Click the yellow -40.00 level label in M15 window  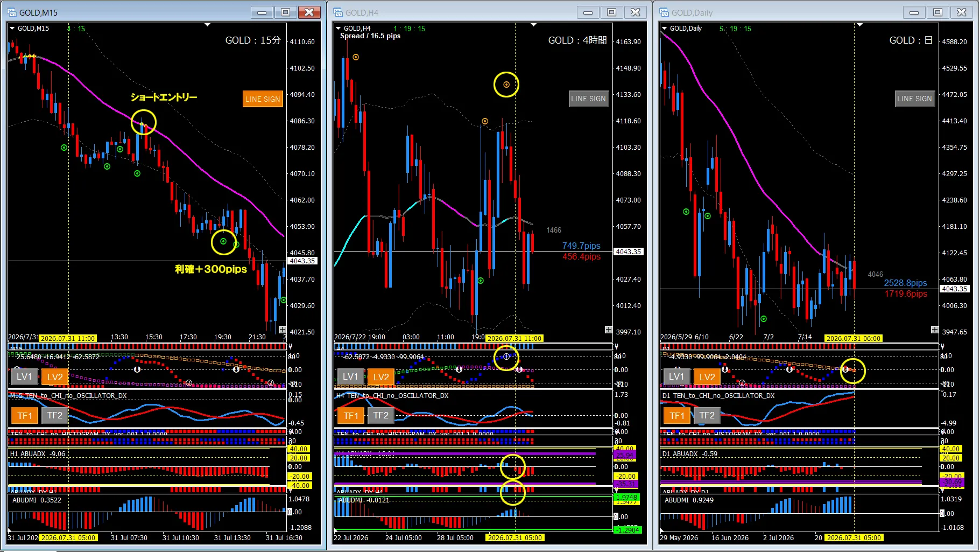pos(299,486)
